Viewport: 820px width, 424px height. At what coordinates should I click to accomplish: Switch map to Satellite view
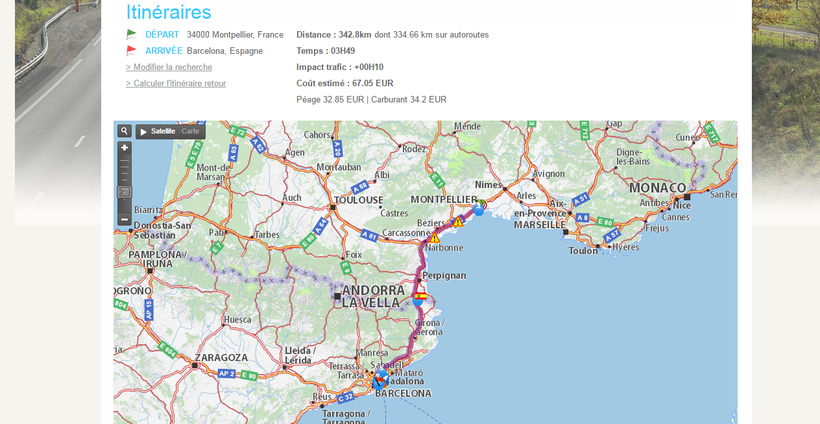click(x=163, y=131)
